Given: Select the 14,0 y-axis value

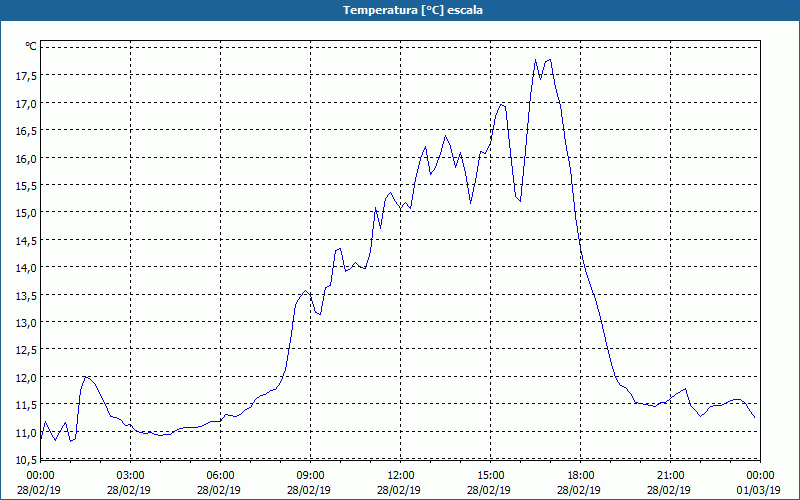Looking at the screenshot, I should 26,268.
